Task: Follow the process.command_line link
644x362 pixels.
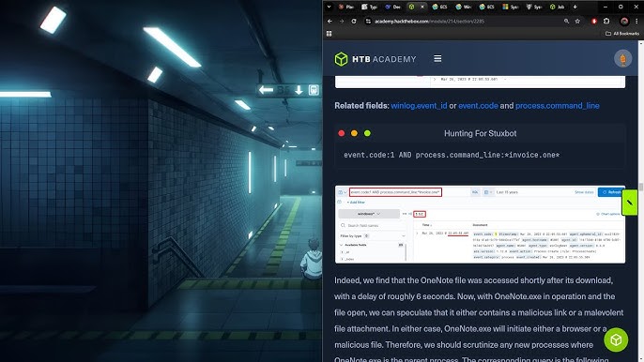Action: pyautogui.click(x=558, y=105)
